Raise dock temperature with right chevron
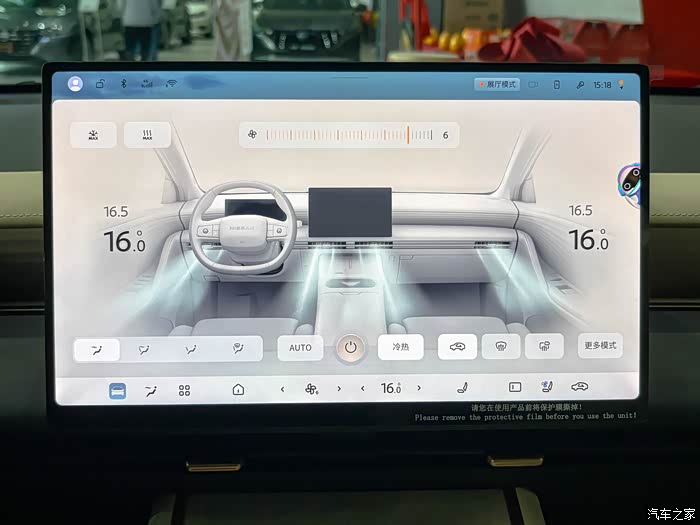The image size is (700, 525). click(419, 388)
